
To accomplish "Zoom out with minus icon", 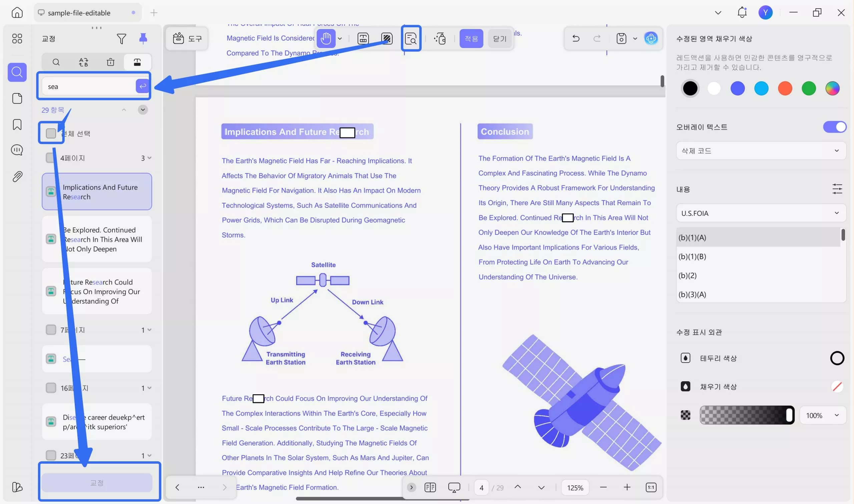I will pos(603,487).
